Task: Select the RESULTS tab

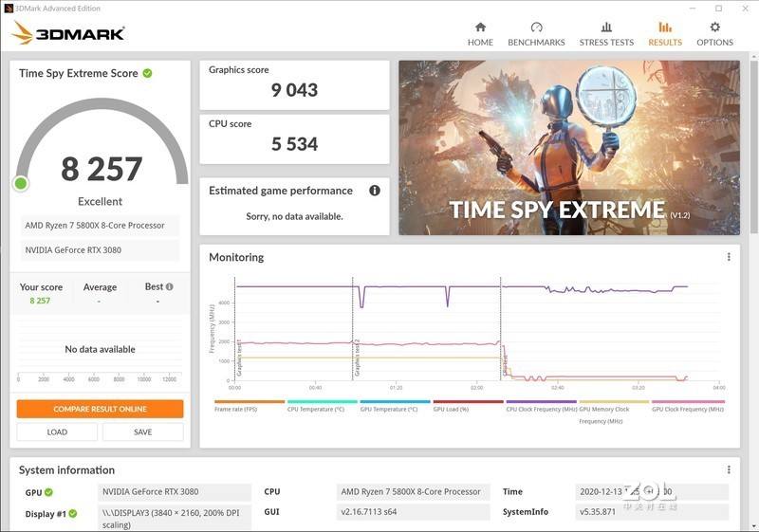Action: pyautogui.click(x=665, y=34)
